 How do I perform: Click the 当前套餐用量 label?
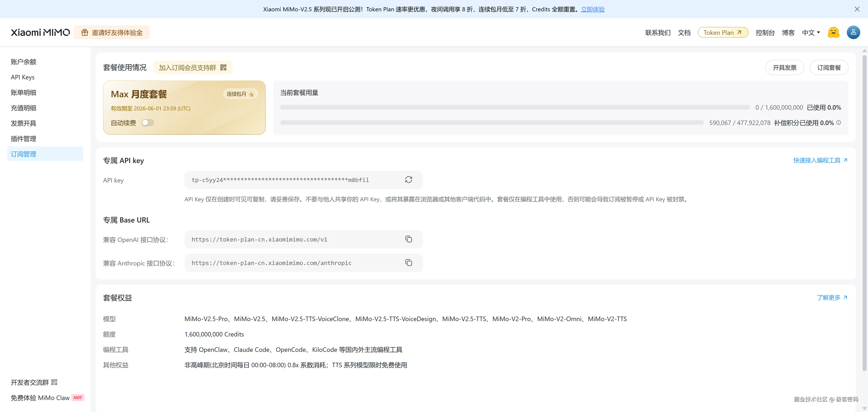pos(299,92)
